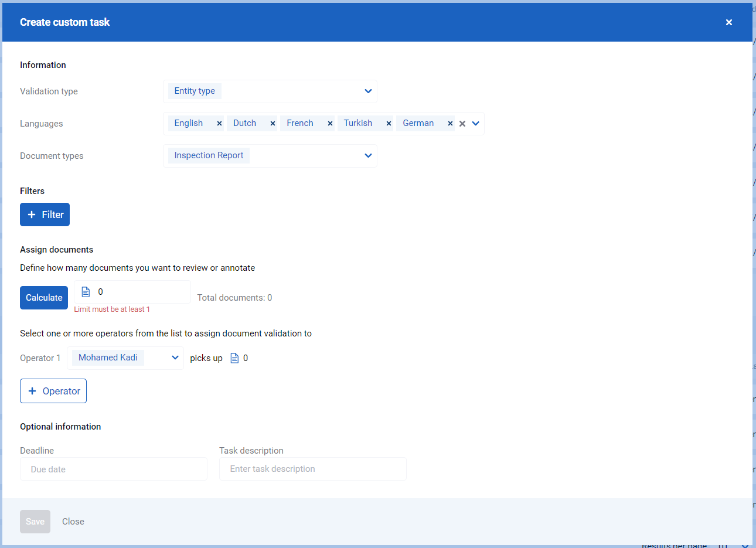
Task: Close the Create custom task dialog
Action: pyautogui.click(x=729, y=22)
